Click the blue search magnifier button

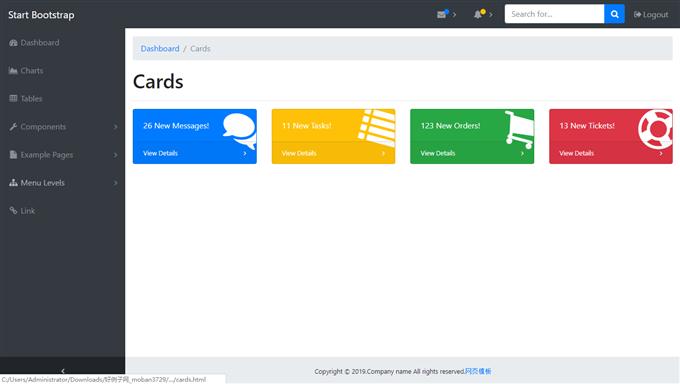tap(614, 14)
